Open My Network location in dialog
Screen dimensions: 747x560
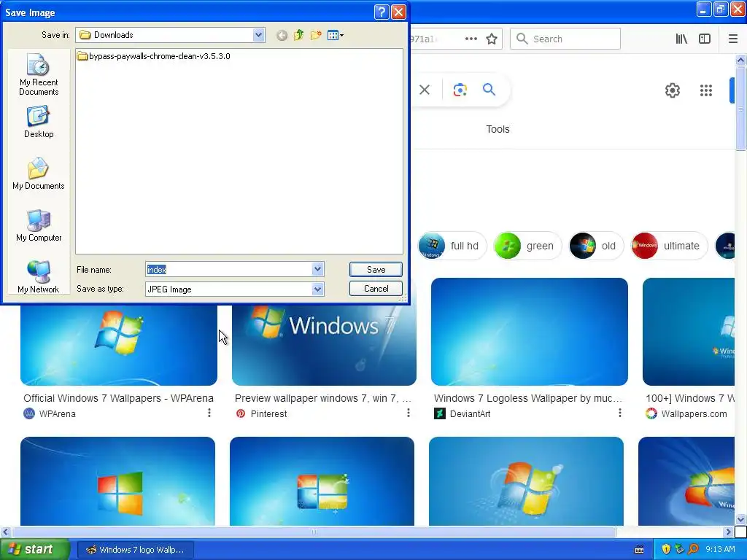click(39, 277)
